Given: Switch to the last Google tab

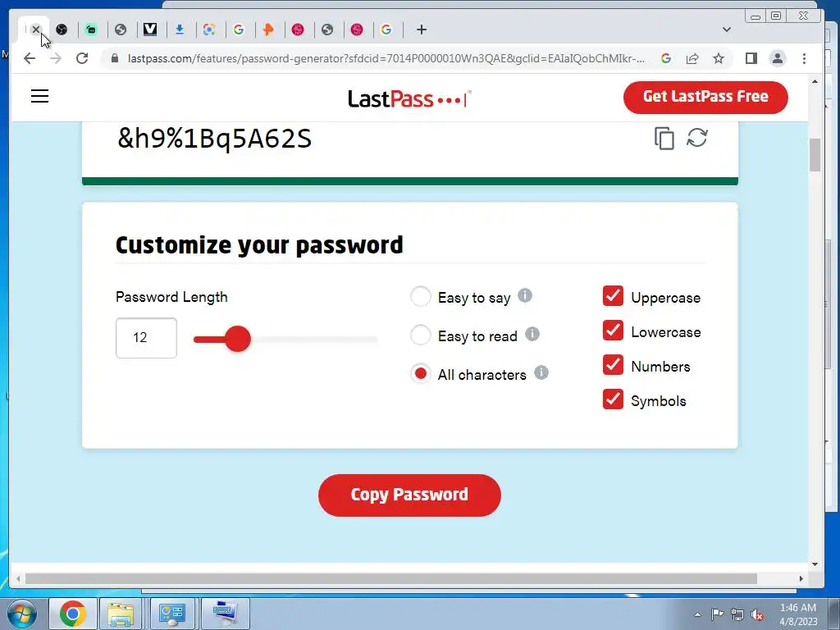Looking at the screenshot, I should [386, 30].
